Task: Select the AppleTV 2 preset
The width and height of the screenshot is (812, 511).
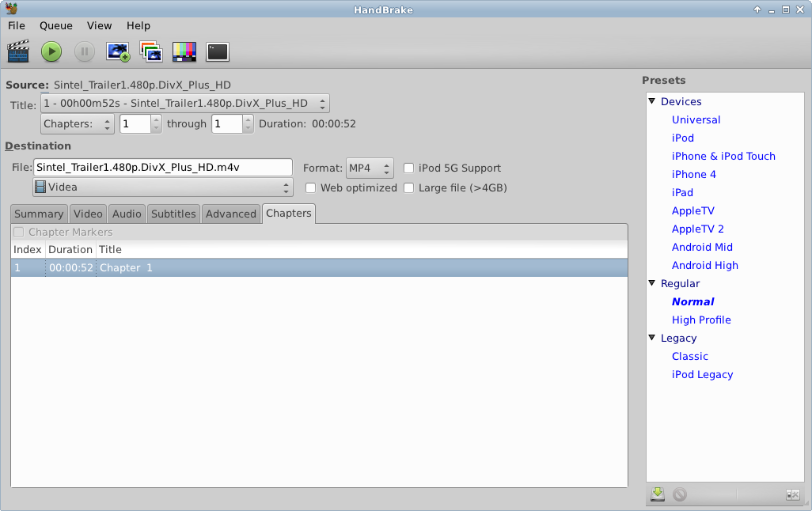Action: pyautogui.click(x=697, y=229)
